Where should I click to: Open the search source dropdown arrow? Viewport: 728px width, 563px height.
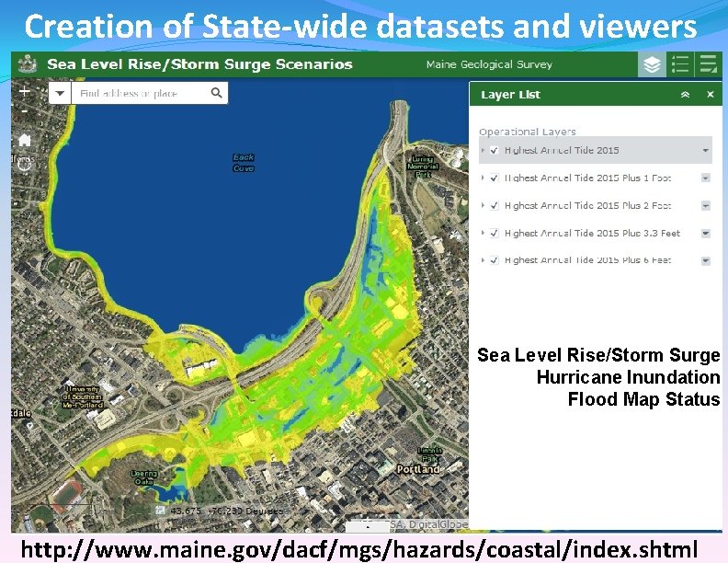pos(60,93)
